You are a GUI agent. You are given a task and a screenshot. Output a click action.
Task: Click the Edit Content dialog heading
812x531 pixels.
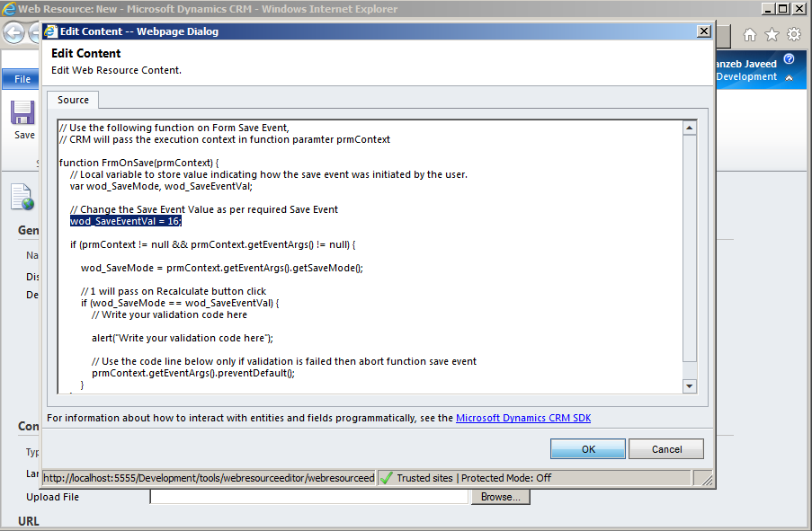click(x=86, y=53)
